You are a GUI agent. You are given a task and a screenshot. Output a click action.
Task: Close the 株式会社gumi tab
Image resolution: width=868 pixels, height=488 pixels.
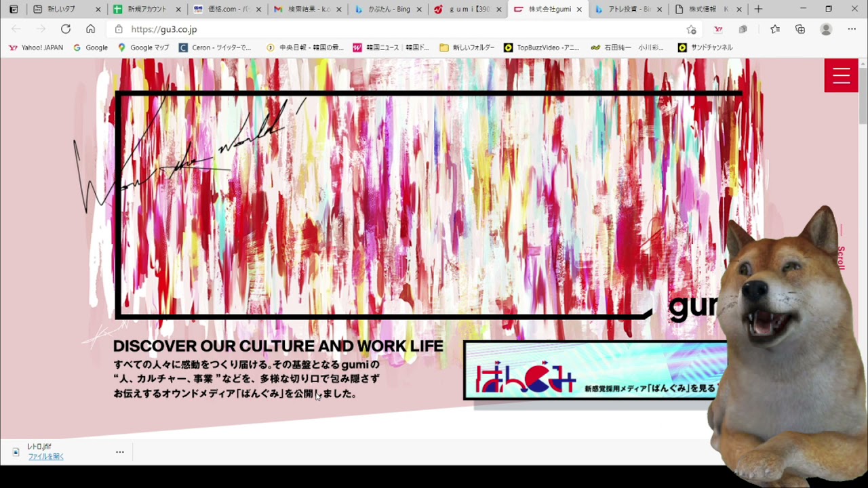pos(579,9)
